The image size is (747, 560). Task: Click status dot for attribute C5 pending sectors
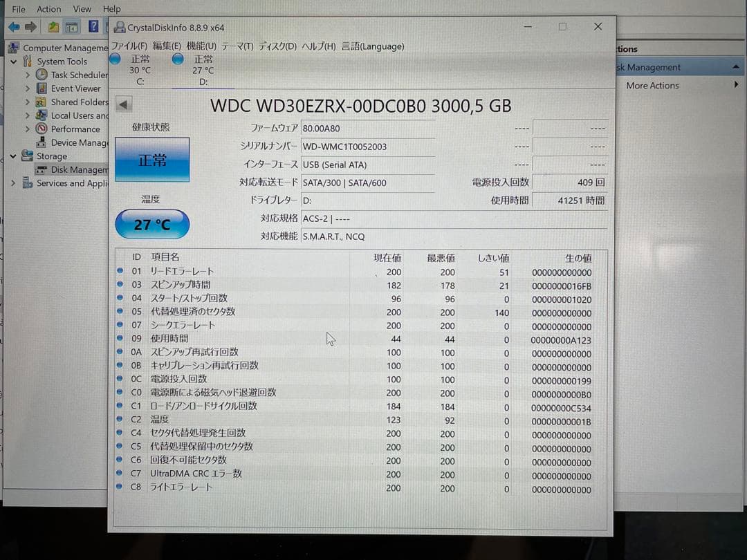(x=120, y=446)
